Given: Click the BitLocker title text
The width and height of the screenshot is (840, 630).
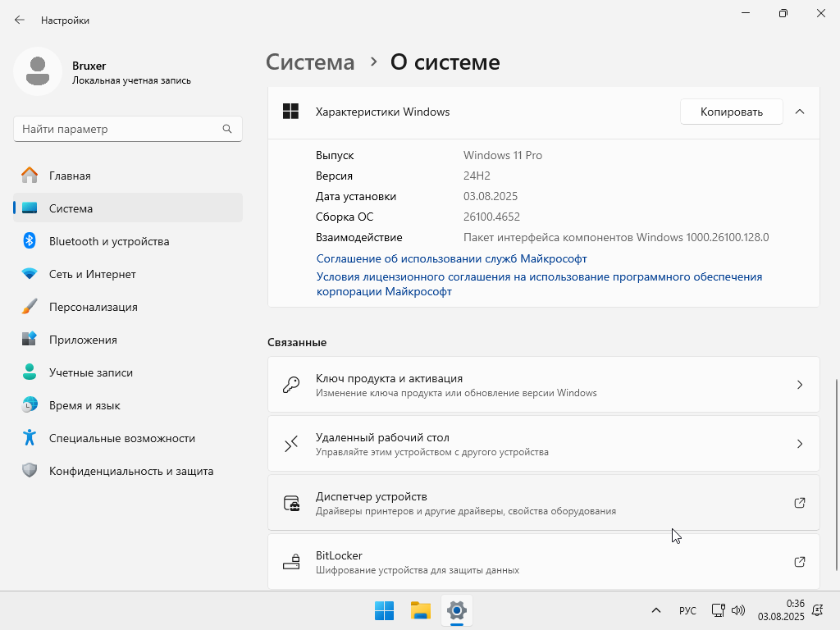Looking at the screenshot, I should click(339, 555).
